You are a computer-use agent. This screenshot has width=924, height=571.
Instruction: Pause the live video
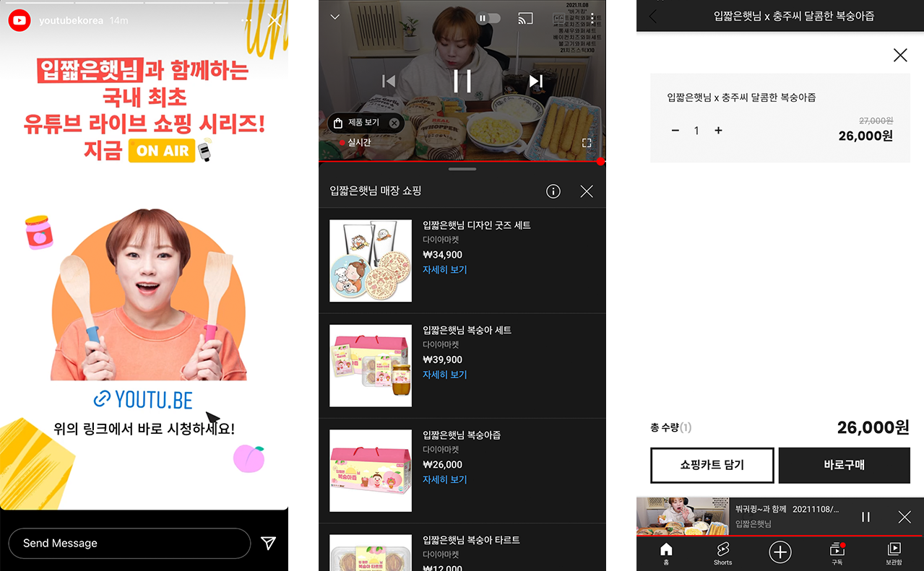462,81
